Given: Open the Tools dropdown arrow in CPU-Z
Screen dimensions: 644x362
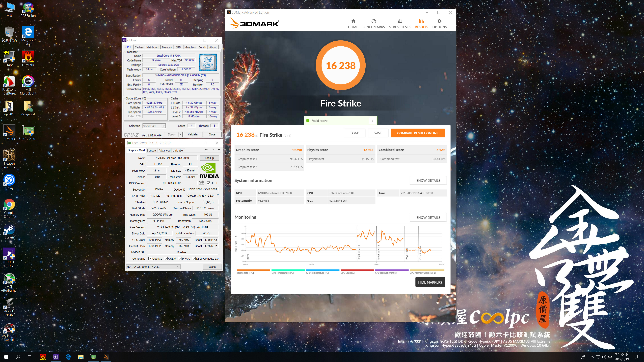Looking at the screenshot, I should click(180, 134).
